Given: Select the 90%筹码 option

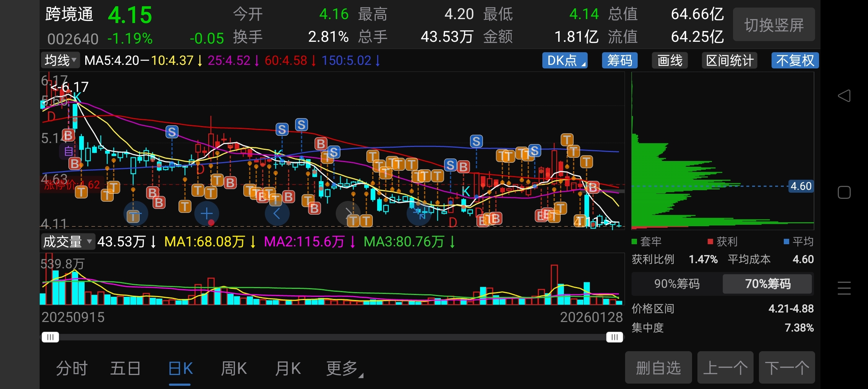Looking at the screenshot, I should click(677, 284).
